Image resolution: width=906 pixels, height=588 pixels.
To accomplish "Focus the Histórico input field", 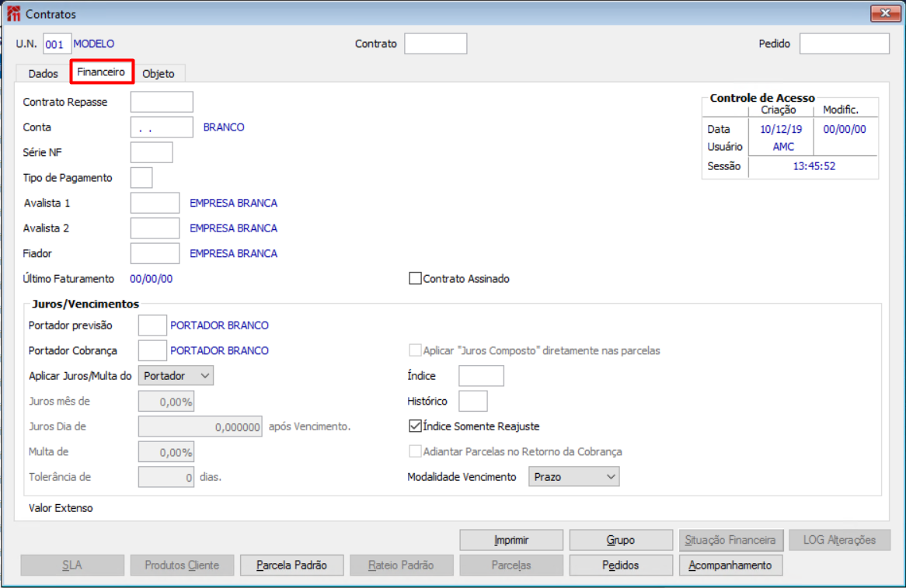I will coord(473,401).
